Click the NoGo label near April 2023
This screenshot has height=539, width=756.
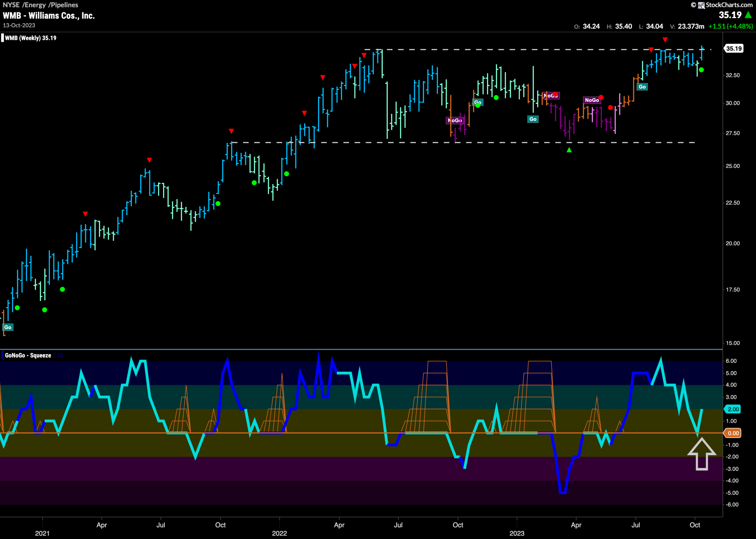592,100
